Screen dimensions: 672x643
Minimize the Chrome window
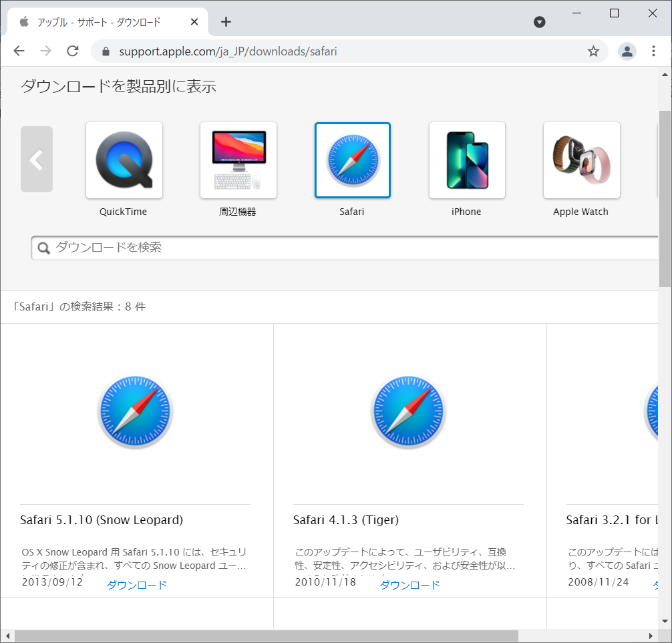tap(577, 13)
